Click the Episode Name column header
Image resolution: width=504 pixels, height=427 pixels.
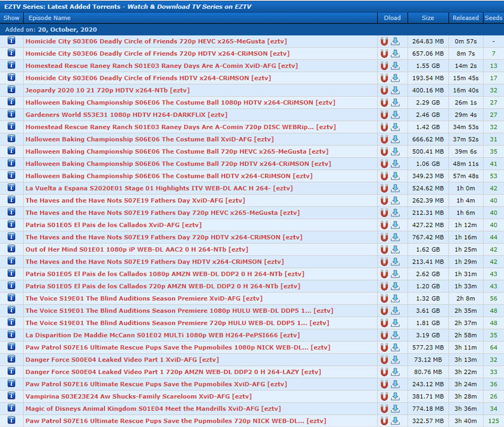click(50, 18)
